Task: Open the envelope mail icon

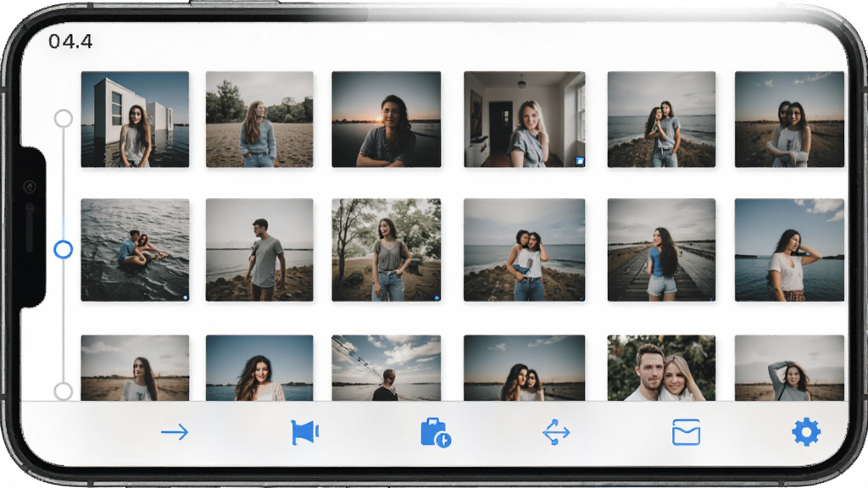Action: pyautogui.click(x=686, y=432)
